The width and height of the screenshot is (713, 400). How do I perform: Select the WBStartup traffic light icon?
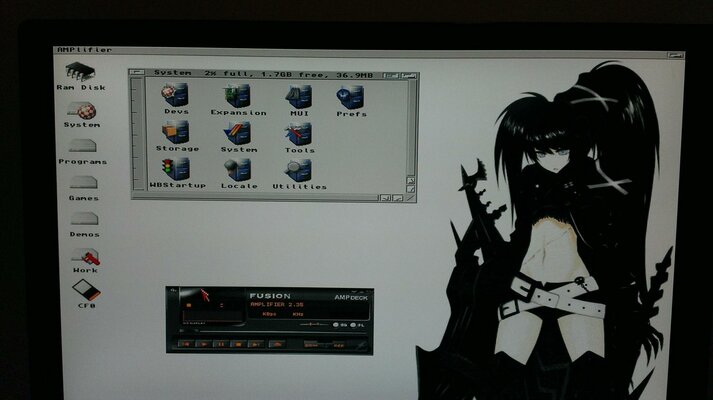176,169
